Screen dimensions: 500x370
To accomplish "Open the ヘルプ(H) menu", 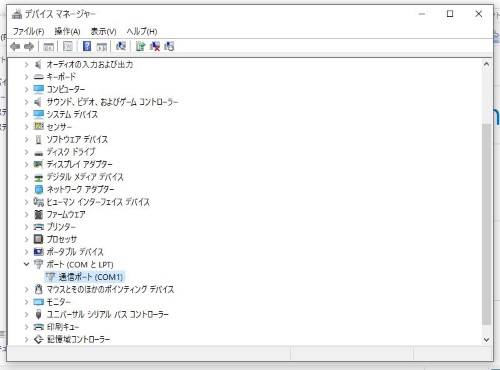I will (142, 31).
